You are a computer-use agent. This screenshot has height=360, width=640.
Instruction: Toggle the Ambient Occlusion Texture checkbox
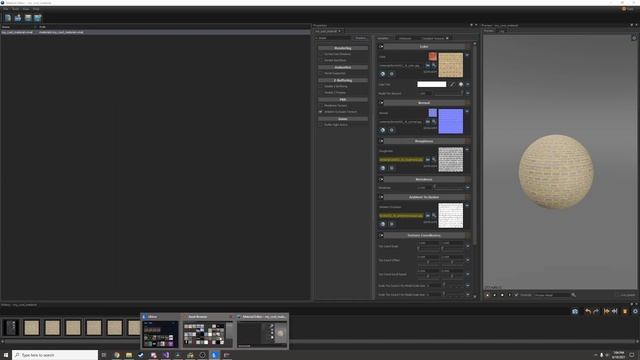pyautogui.click(x=321, y=112)
